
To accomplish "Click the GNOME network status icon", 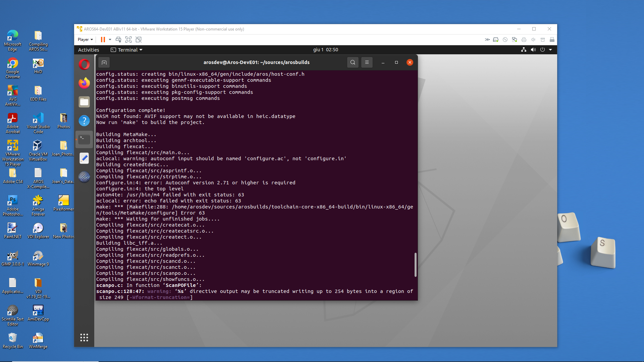I will click(x=524, y=50).
